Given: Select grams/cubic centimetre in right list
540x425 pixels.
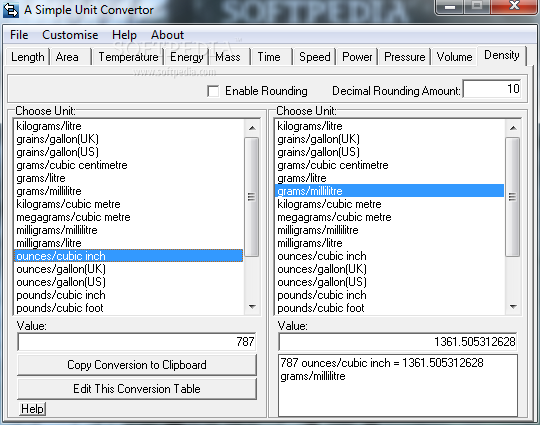Looking at the screenshot, I should [x=390, y=165].
